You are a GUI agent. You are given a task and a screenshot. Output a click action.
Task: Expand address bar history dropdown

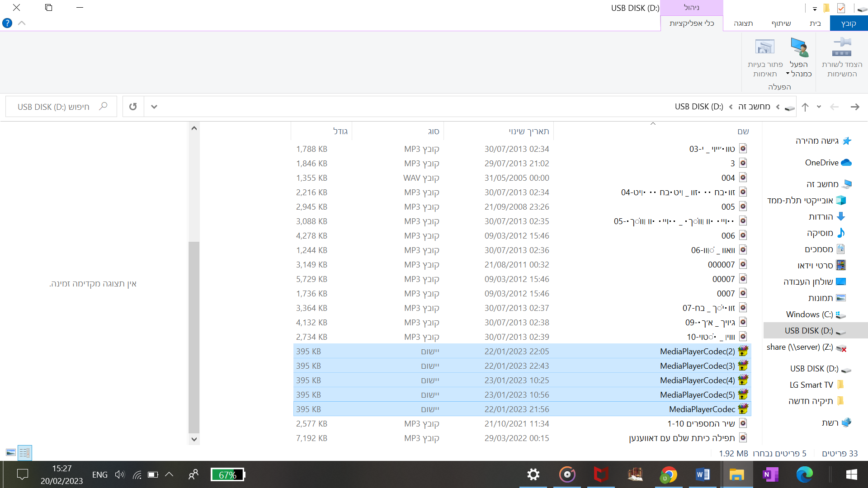[154, 107]
